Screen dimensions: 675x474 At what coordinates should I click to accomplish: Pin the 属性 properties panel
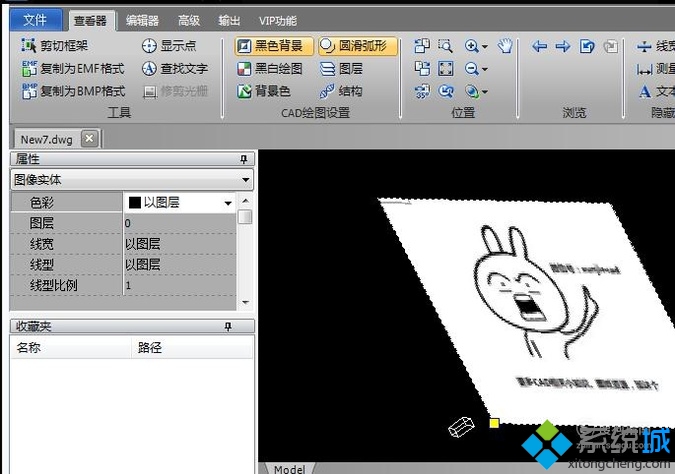244,159
